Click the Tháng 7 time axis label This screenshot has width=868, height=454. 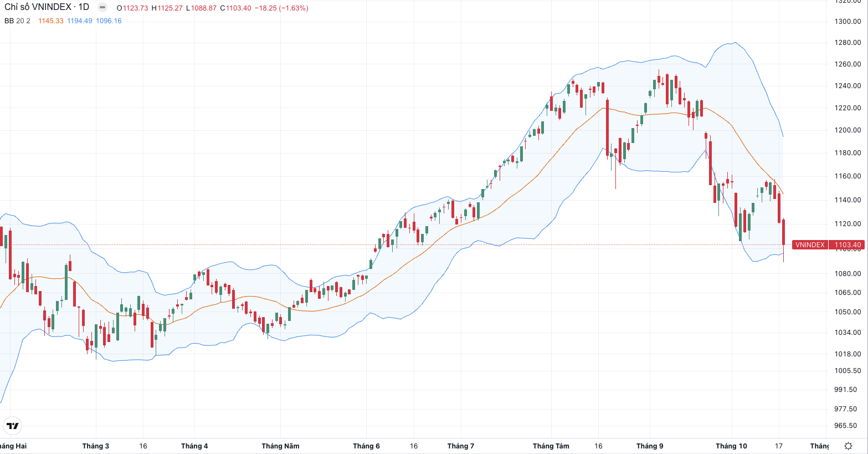click(x=461, y=446)
